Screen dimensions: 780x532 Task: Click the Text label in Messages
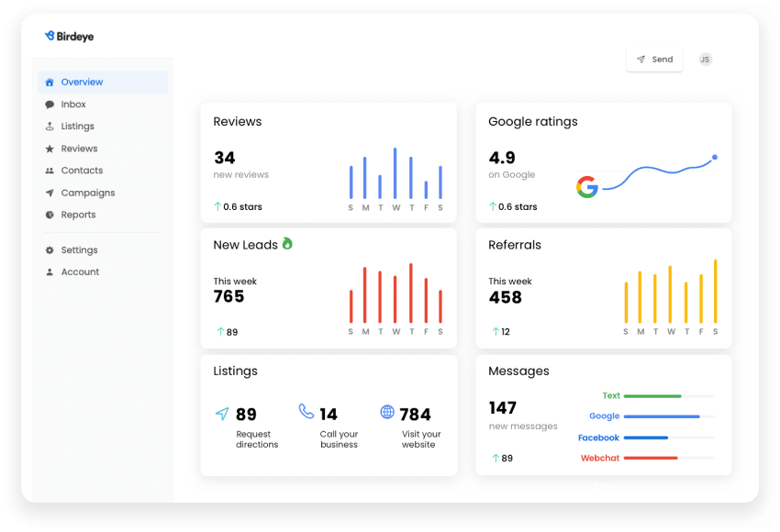click(611, 395)
